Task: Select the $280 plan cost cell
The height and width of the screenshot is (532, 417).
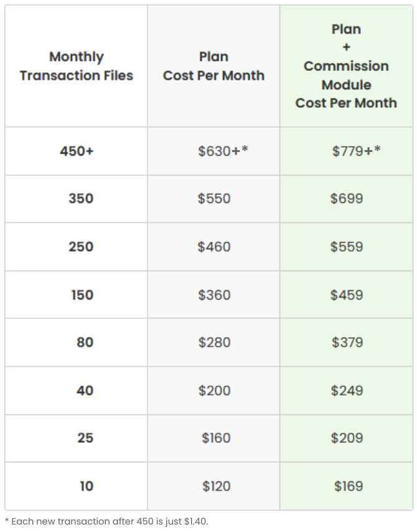Action: (214, 343)
